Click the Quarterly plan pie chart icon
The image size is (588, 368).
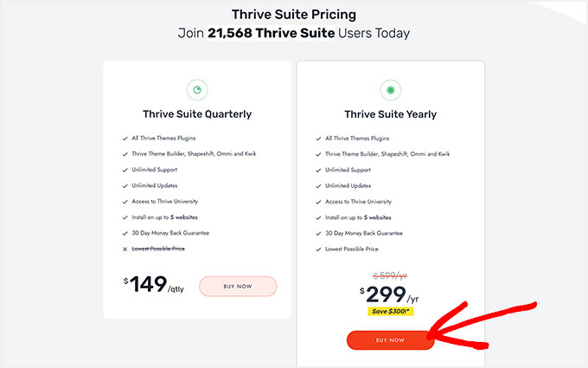(x=196, y=89)
